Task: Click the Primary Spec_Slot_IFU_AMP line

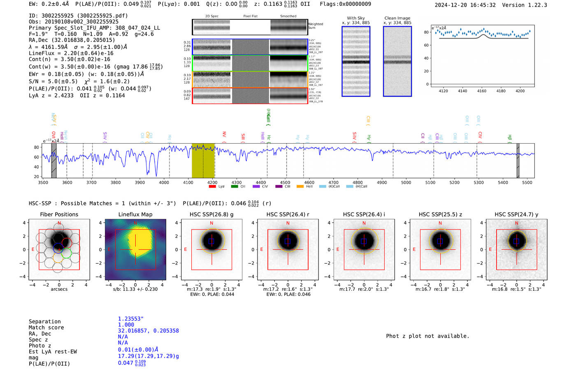Action: (x=95, y=28)
